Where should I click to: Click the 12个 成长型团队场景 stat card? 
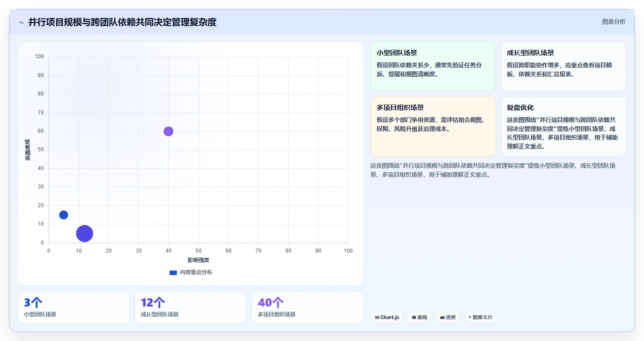point(191,307)
